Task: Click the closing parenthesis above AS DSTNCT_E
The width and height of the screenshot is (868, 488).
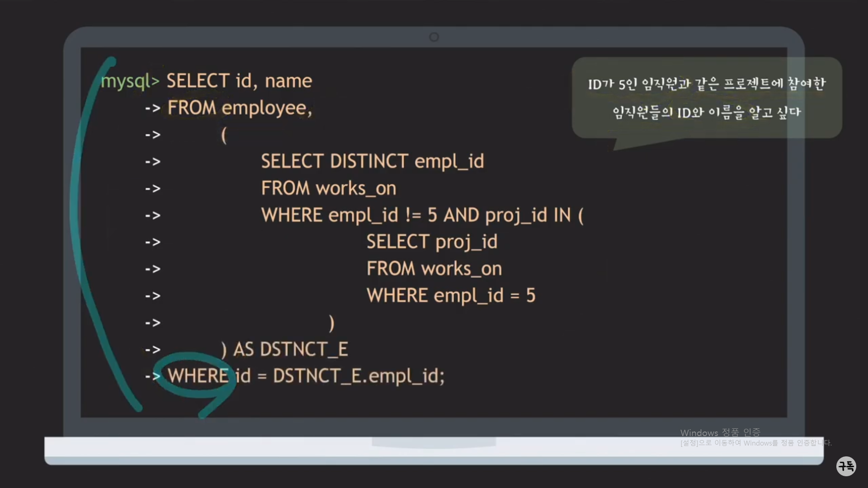Action: [332, 323]
